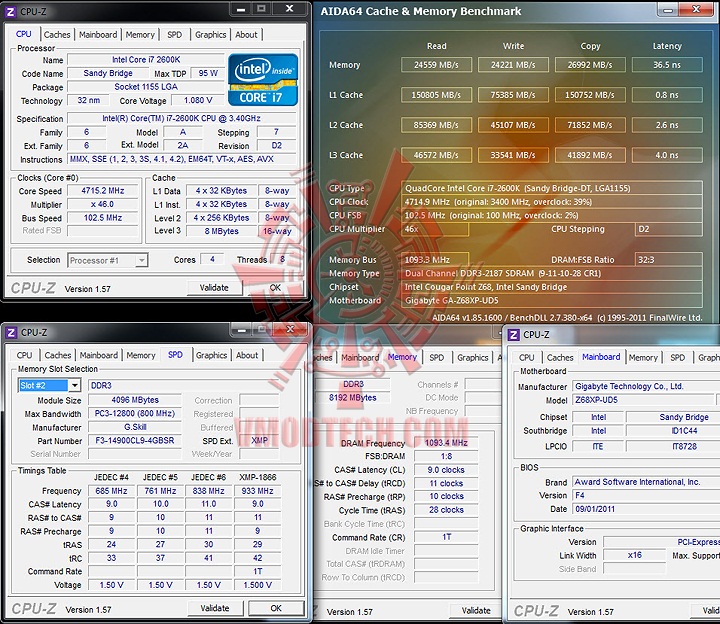Image resolution: width=720 pixels, height=624 pixels.
Task: Open SPD tab in Mainboard CPU-Z window
Action: coord(678,357)
